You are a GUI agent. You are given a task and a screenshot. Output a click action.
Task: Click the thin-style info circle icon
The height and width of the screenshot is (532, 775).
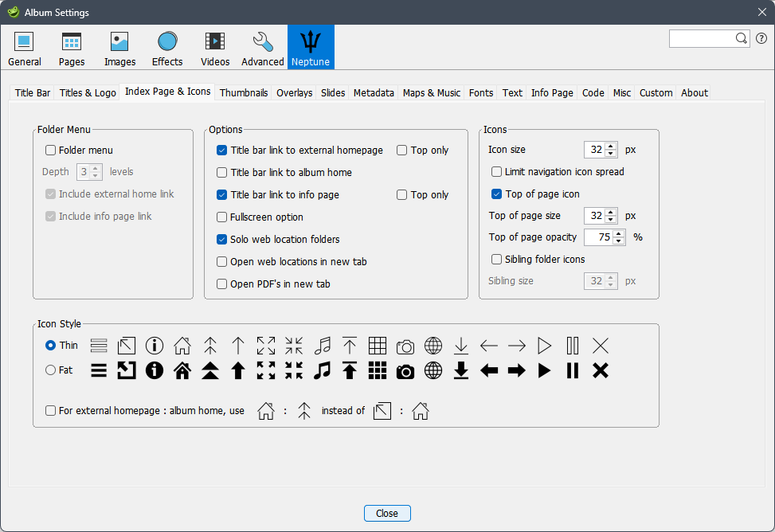[x=155, y=346]
